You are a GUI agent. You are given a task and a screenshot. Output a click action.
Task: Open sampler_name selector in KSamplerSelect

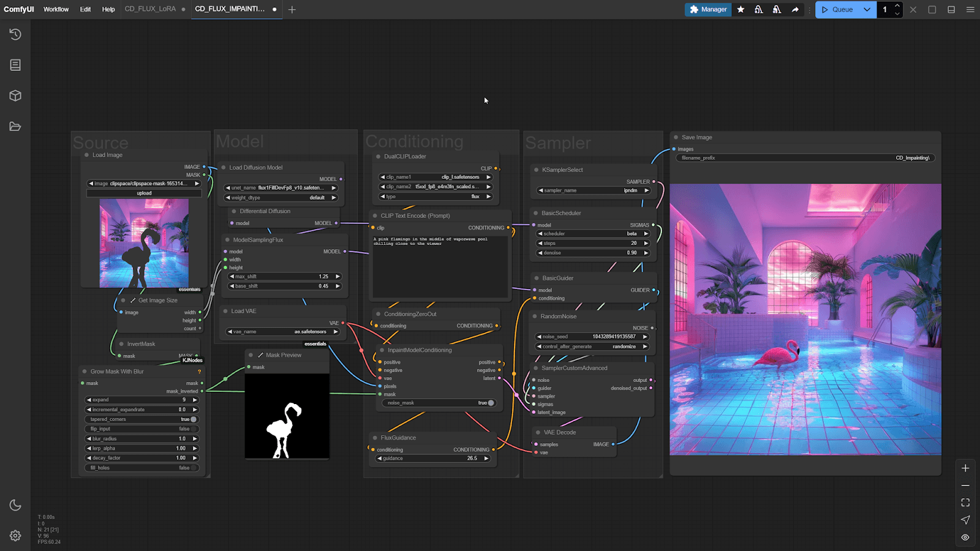(x=592, y=190)
